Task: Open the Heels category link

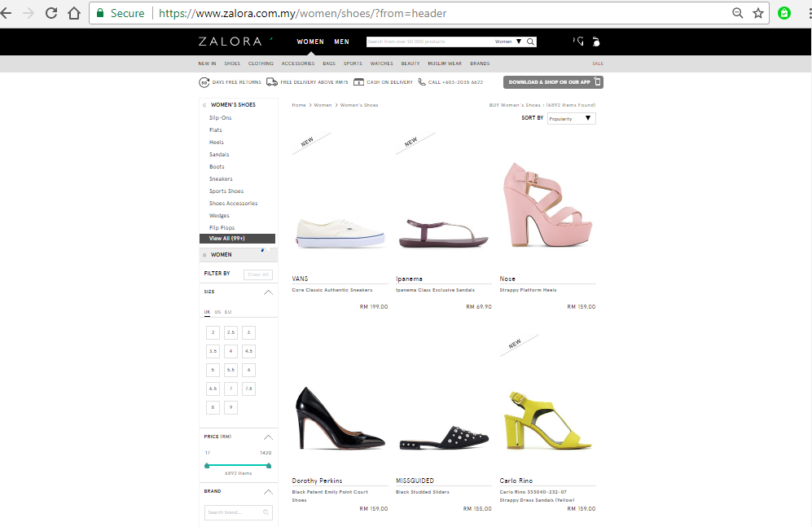Action: (217, 143)
